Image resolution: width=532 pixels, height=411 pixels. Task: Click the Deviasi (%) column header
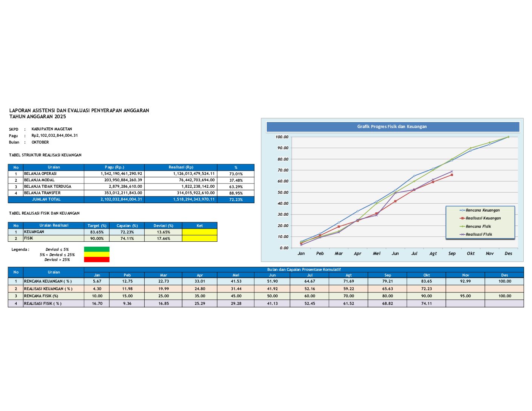163,226
